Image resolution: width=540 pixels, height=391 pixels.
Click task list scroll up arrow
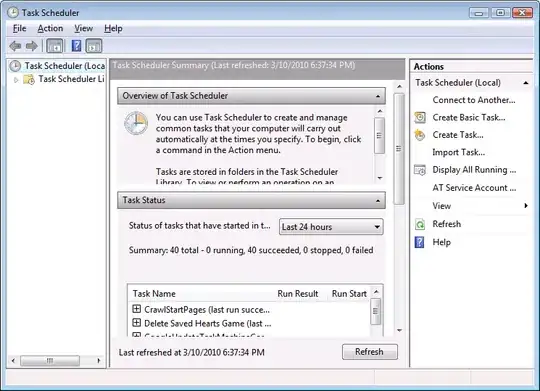click(376, 292)
